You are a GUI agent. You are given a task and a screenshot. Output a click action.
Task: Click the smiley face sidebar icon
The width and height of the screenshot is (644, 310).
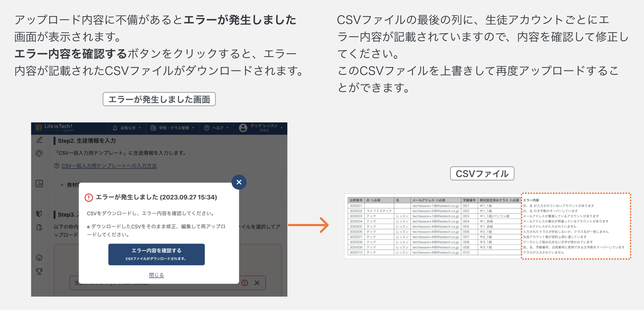(39, 258)
